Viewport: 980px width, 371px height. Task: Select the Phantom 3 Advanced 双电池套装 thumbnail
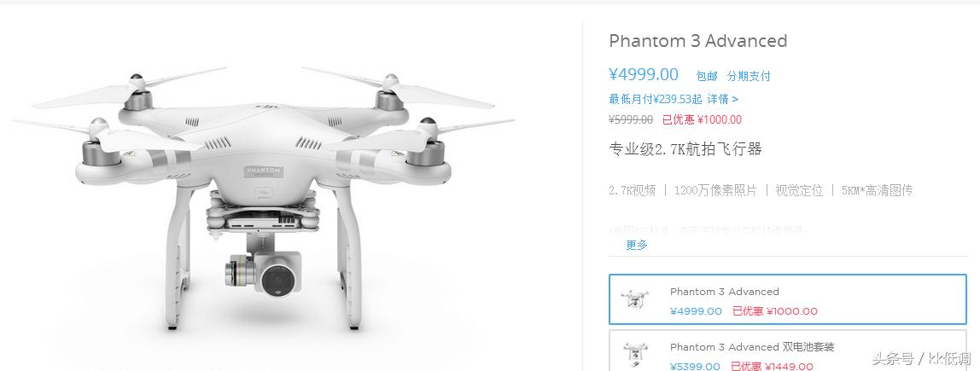(x=635, y=354)
